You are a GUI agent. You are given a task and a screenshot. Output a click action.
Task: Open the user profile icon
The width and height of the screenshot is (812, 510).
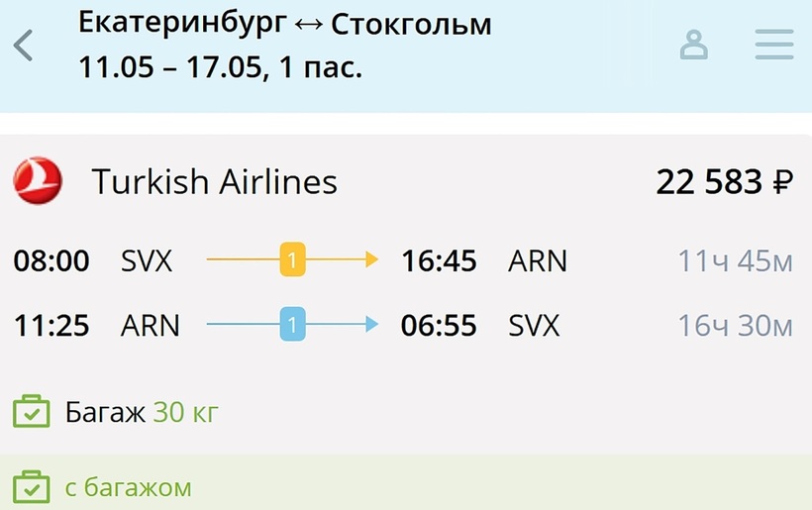coord(694,45)
